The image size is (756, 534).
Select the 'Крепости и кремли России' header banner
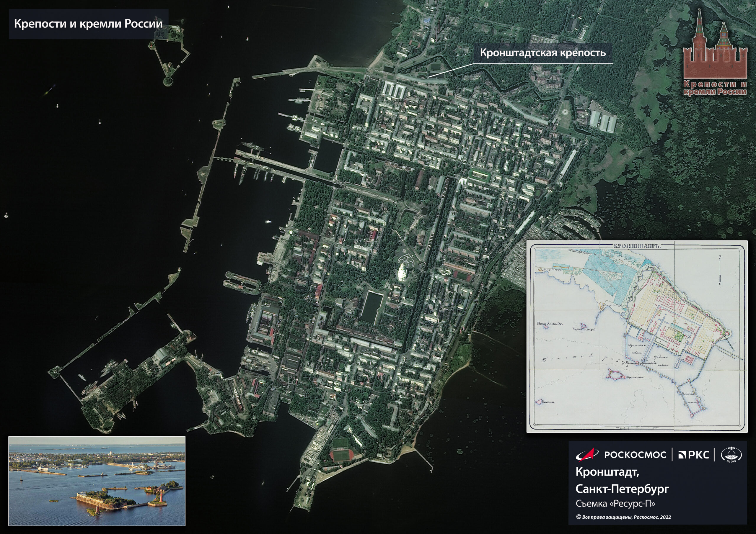click(88, 24)
